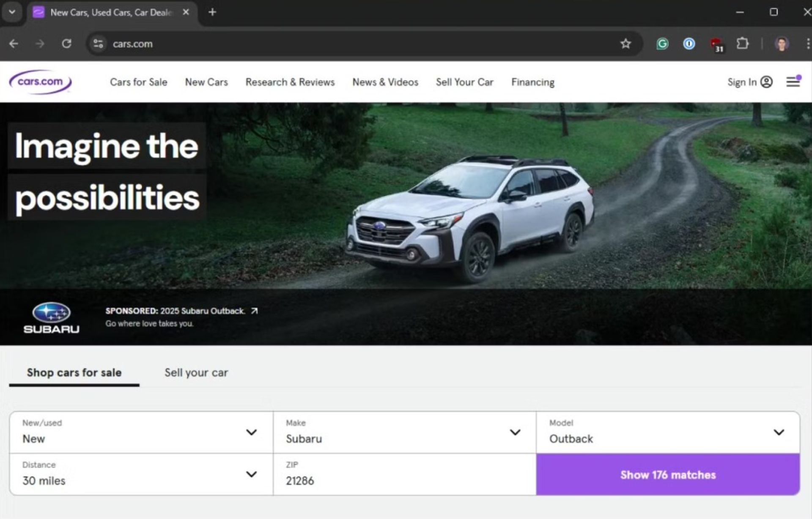Click the Imagine the possibilities headline
This screenshot has width=812, height=519.
click(107, 172)
